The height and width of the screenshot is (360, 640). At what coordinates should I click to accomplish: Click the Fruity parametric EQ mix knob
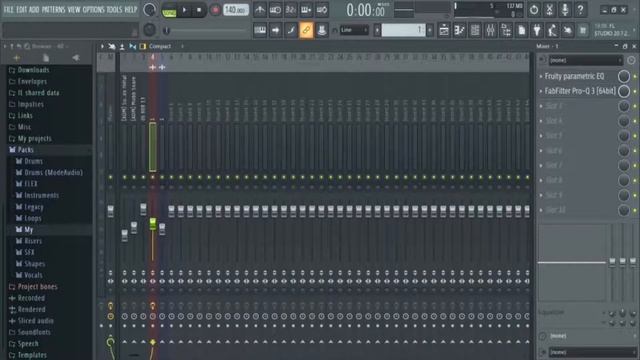point(624,76)
